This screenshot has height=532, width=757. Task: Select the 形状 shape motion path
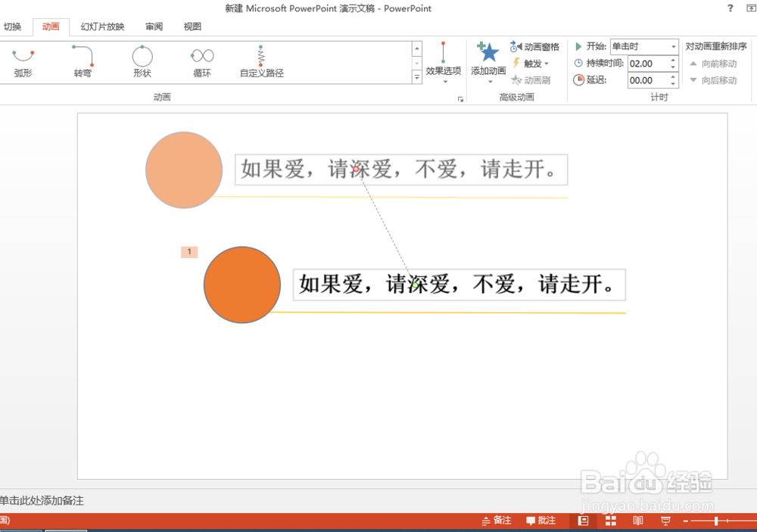[142, 63]
